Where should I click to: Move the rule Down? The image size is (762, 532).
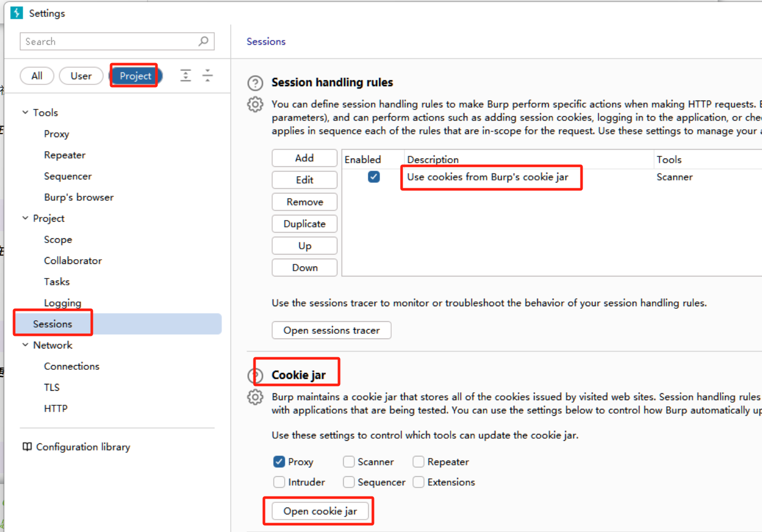coord(305,268)
